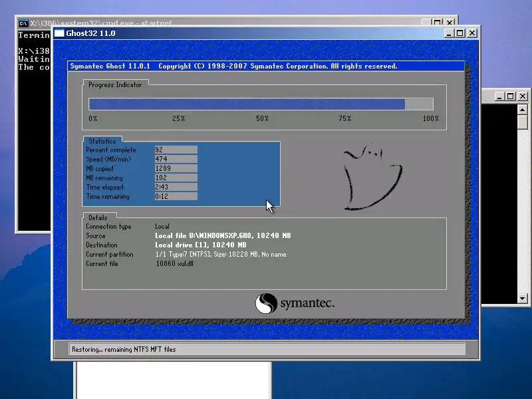Click the blue progress indicator bar
Image resolution: width=532 pixels, height=399 pixels.
tap(247, 104)
